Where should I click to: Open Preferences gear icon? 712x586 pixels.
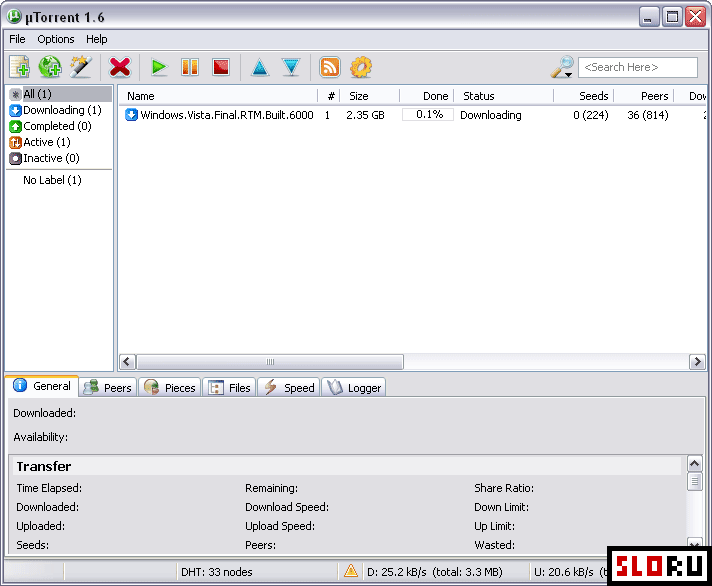tap(361, 67)
